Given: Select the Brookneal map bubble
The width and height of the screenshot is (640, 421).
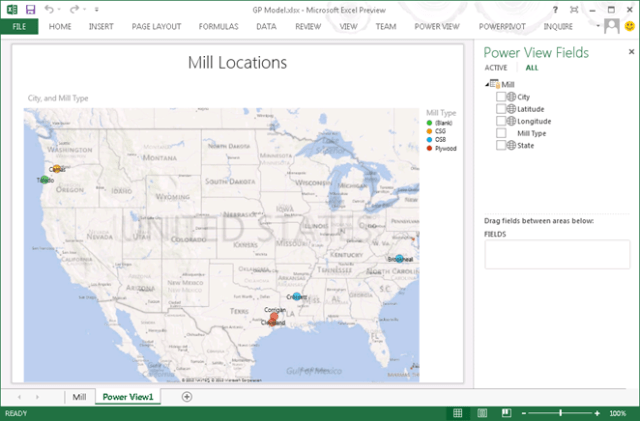Looking at the screenshot, I should point(400,258).
